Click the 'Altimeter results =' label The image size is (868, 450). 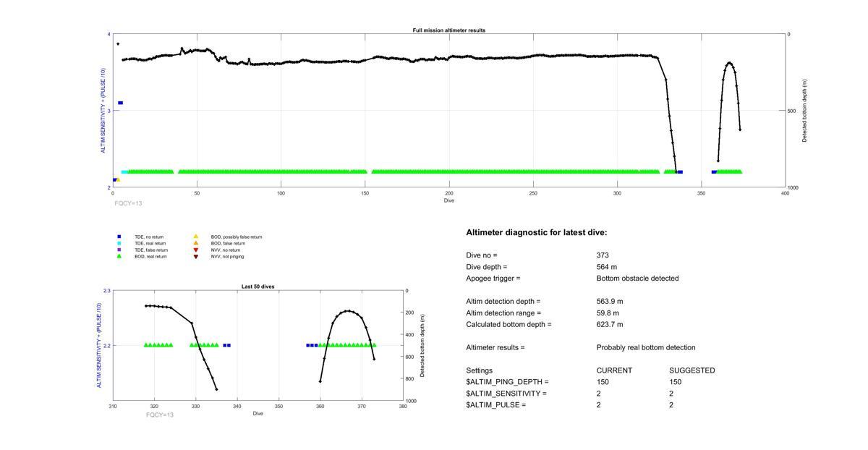tap(495, 348)
